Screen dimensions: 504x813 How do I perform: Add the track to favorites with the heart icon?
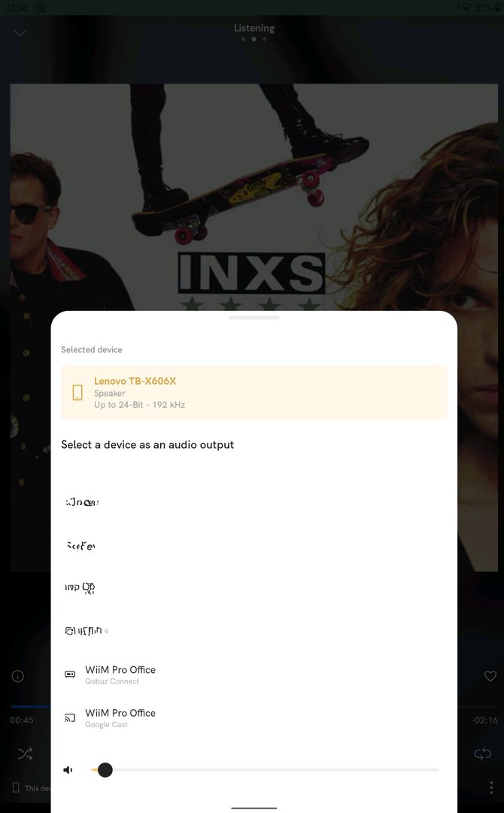tap(490, 676)
